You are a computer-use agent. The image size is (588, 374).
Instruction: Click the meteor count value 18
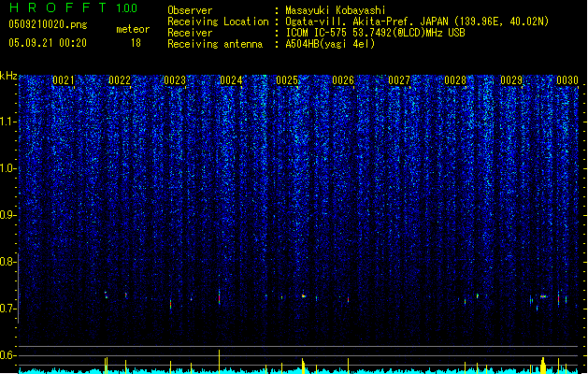(136, 43)
